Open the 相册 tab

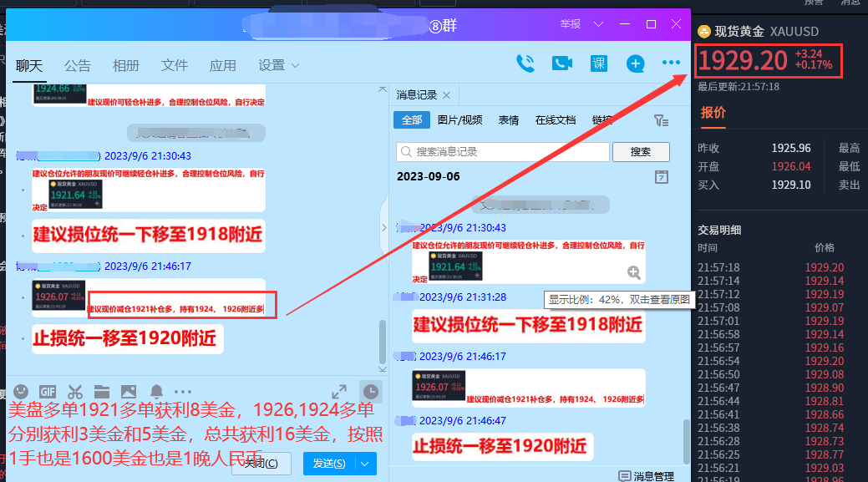(125, 66)
